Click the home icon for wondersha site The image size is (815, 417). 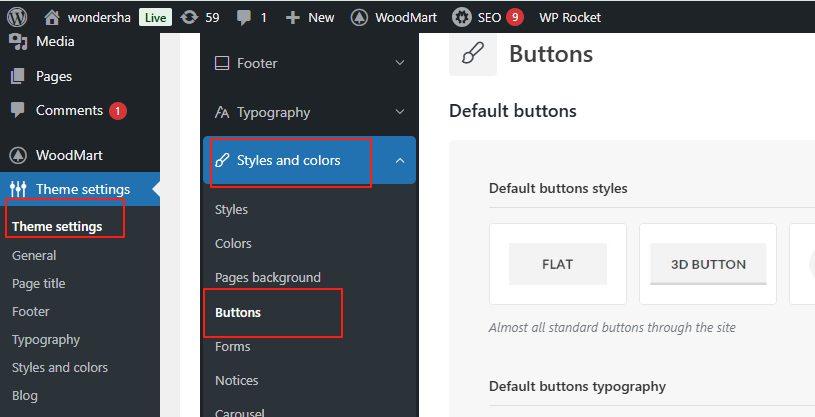point(52,17)
